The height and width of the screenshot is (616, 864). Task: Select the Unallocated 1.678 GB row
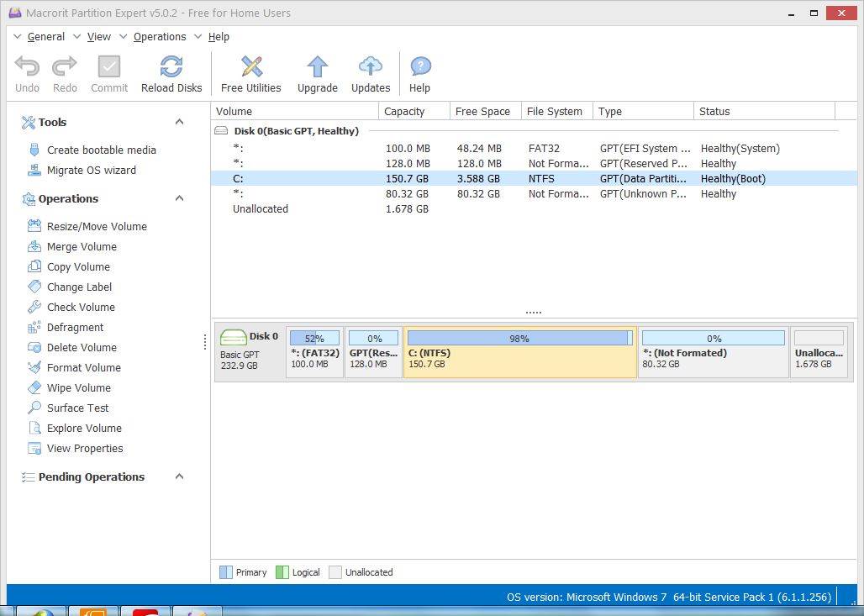click(x=534, y=208)
